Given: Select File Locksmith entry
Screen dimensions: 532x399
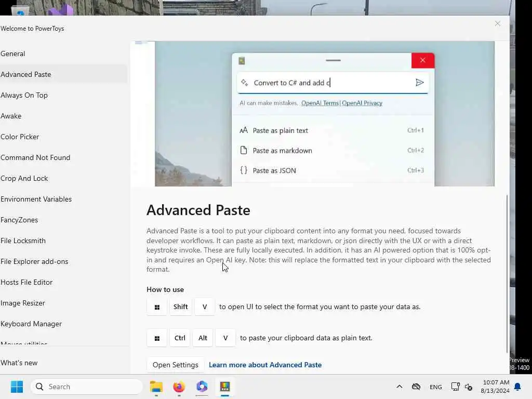Looking at the screenshot, I should [x=63, y=241].
